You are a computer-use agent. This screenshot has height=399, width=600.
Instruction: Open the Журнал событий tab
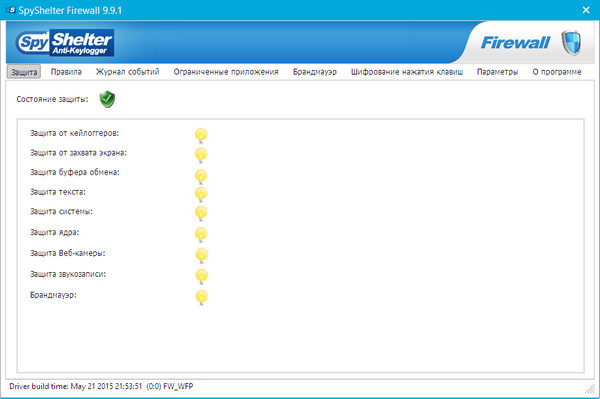(127, 72)
